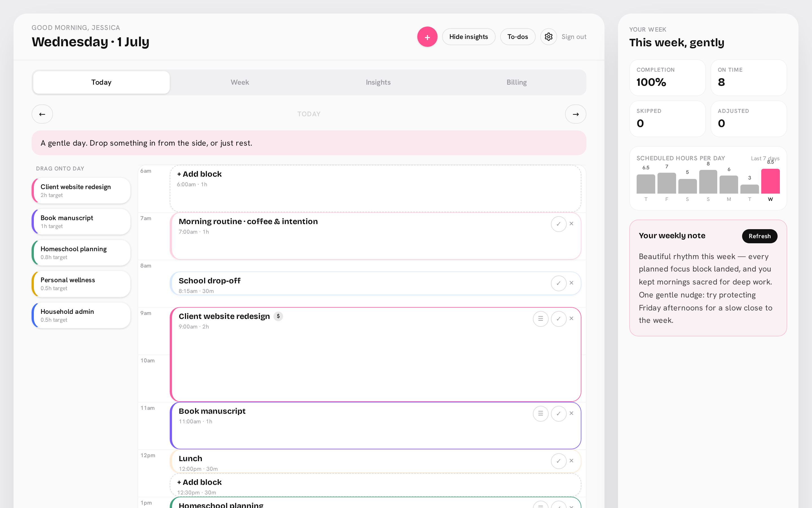Open notes for Client website redesign block
This screenshot has height=508, width=812.
(540, 319)
